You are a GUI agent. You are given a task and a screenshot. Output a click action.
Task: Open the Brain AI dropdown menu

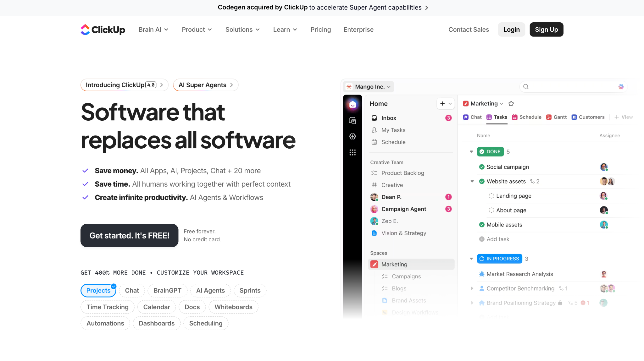pos(153,30)
